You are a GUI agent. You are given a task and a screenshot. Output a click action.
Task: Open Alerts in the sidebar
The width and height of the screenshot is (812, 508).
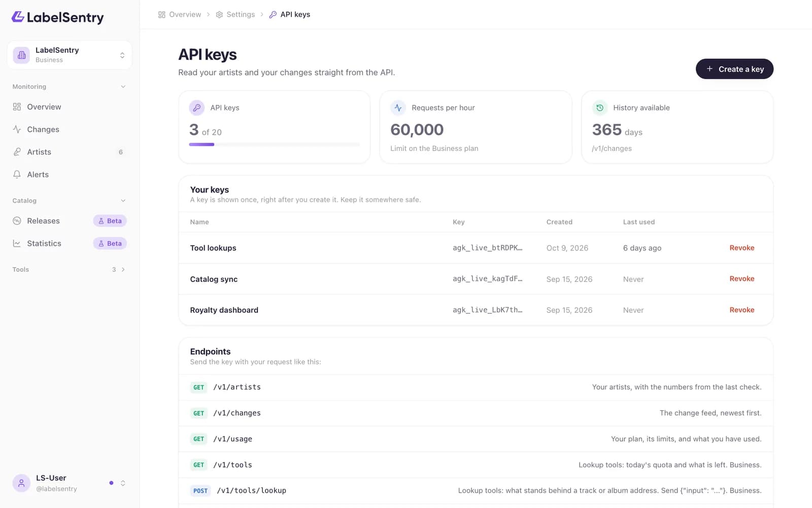point(70,174)
